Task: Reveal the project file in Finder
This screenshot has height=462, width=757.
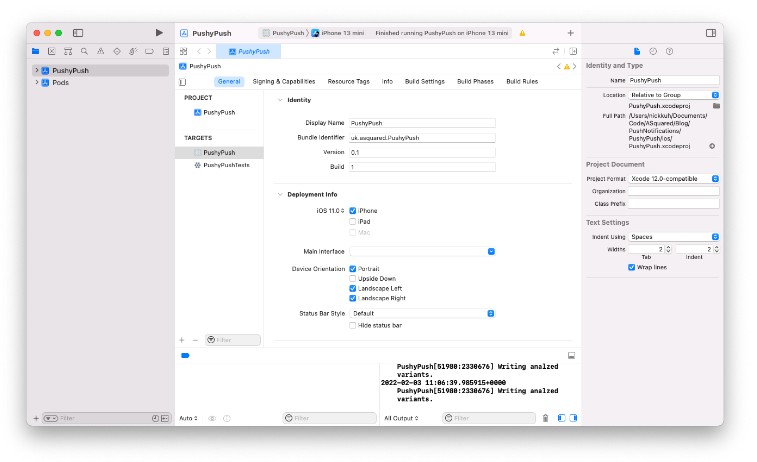Action: 712,146
